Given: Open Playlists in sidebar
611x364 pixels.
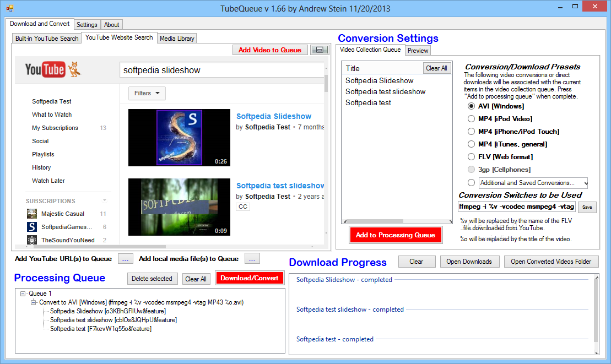Looking at the screenshot, I should [43, 154].
